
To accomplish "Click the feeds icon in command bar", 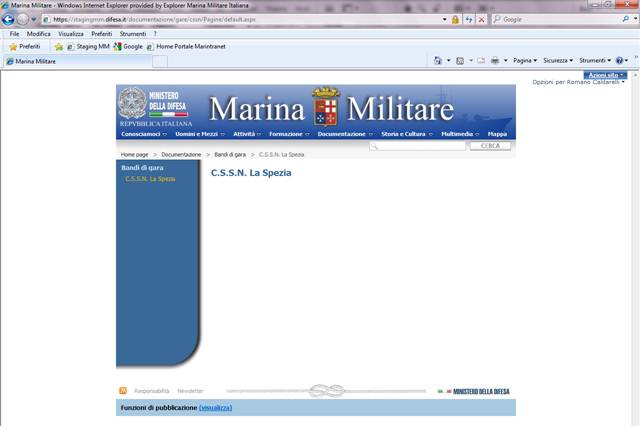I will tap(460, 60).
